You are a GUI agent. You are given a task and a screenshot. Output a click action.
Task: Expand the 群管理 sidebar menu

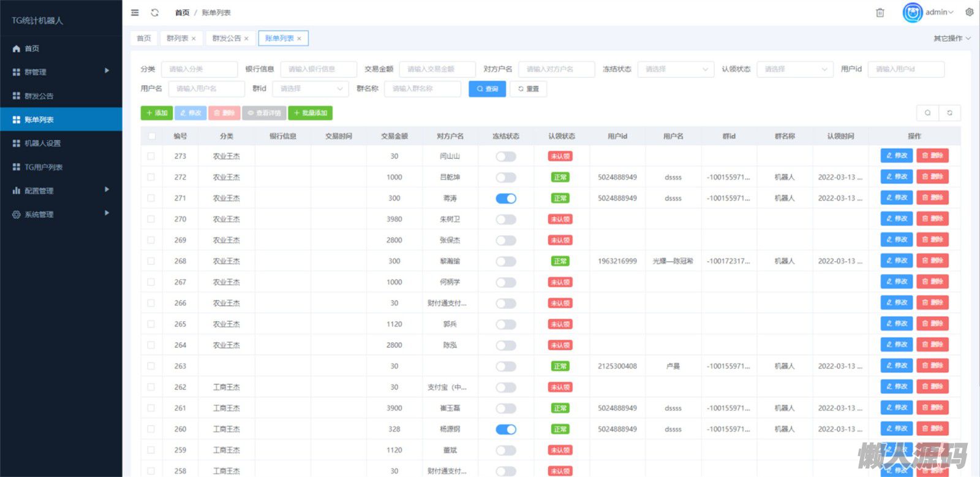click(61, 72)
